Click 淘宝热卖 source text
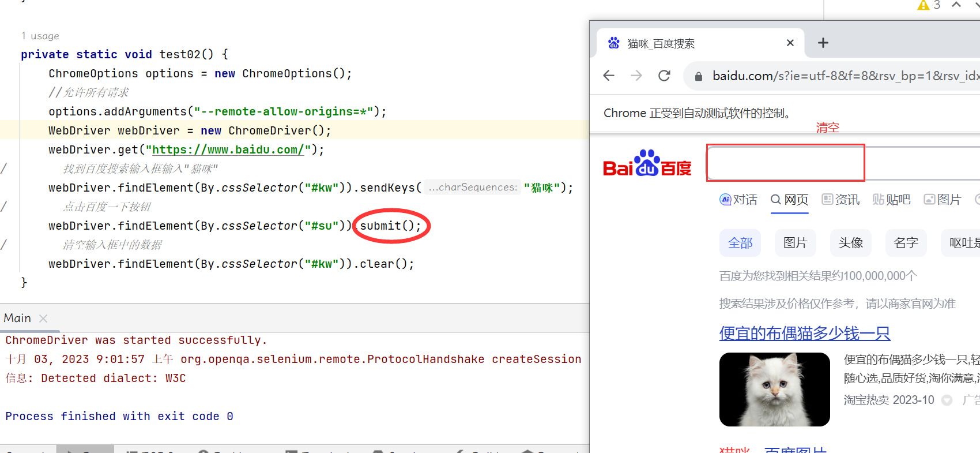Viewport: 980px width, 453px height. [x=866, y=400]
